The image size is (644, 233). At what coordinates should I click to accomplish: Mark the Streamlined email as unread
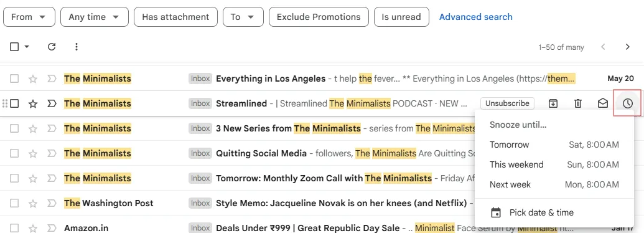coord(602,103)
